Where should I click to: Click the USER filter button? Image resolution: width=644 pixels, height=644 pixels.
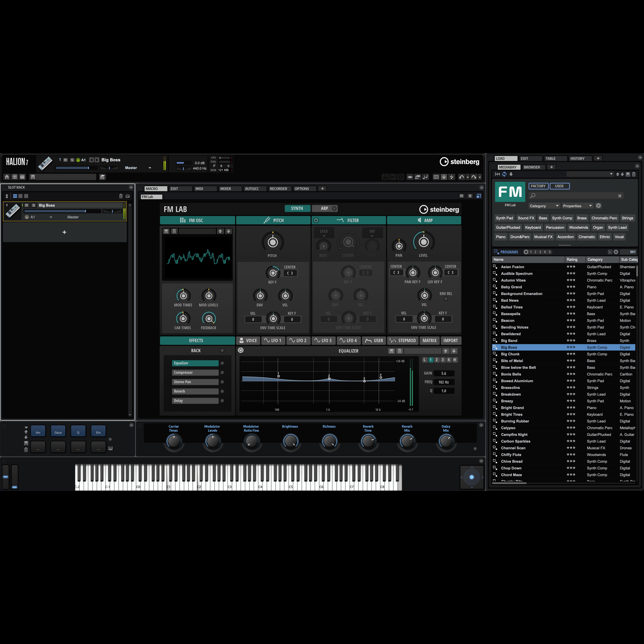tap(559, 186)
